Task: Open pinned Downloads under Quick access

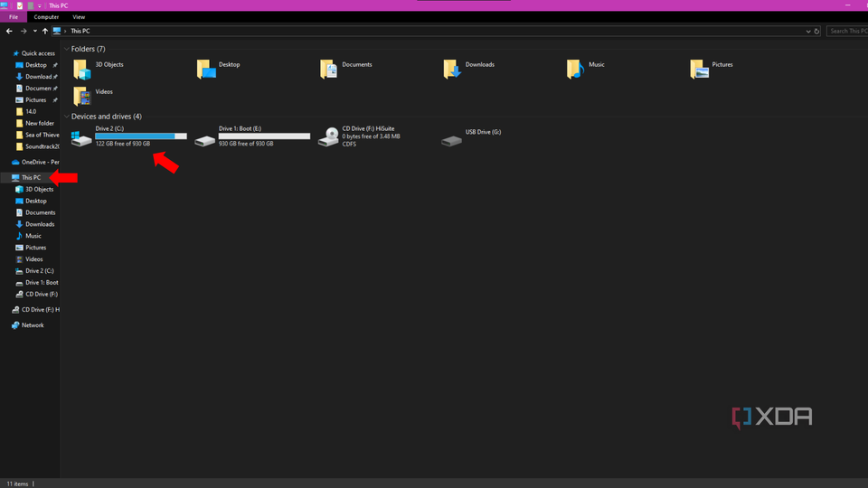Action: [x=38, y=76]
